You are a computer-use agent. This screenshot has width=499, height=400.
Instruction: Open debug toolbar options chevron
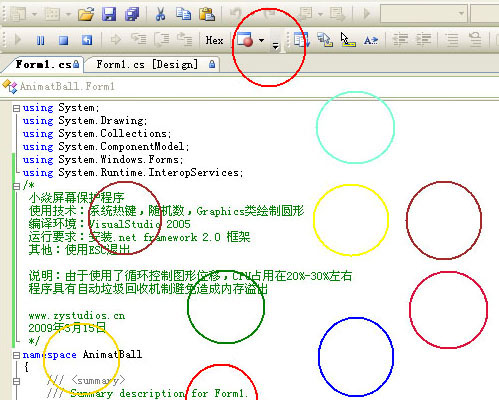pos(275,46)
